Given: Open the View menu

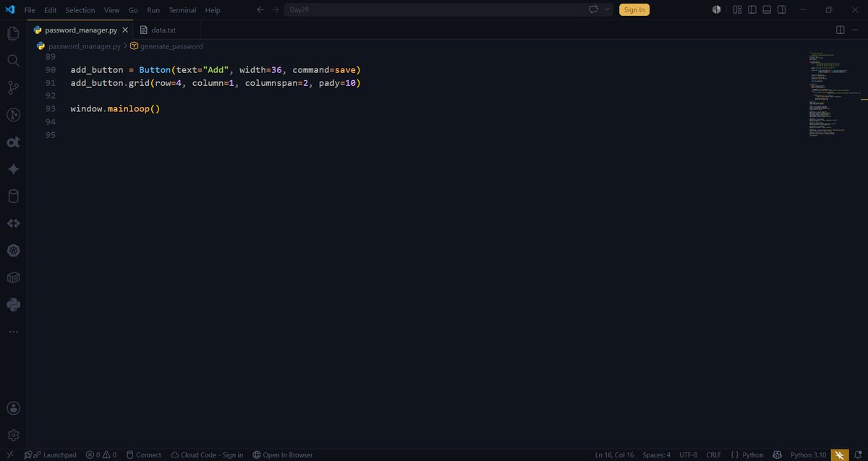Looking at the screenshot, I should click(x=111, y=10).
